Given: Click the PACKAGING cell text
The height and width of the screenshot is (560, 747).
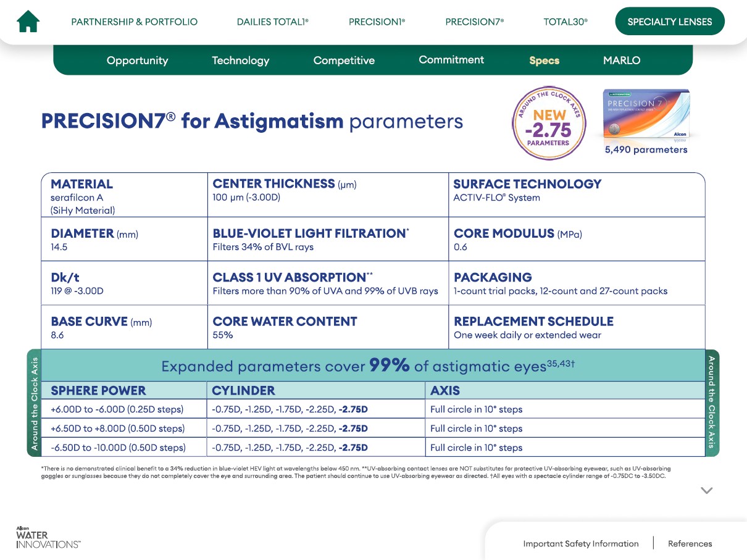Looking at the screenshot, I should pos(561,291).
